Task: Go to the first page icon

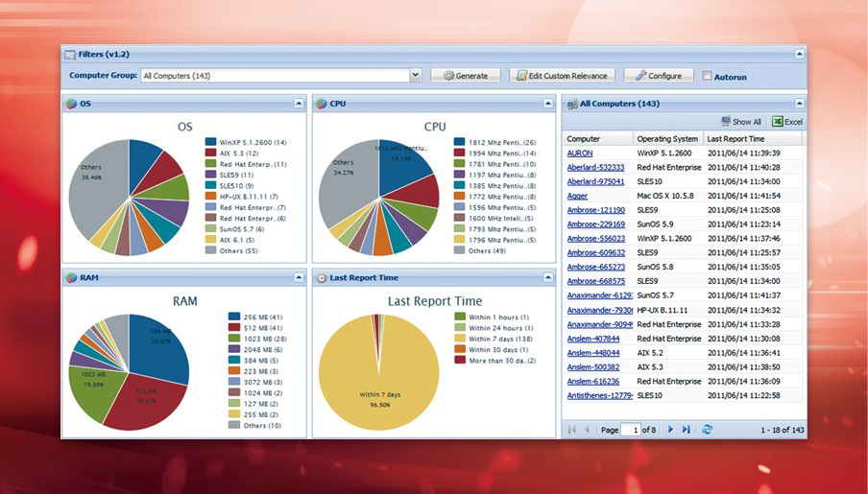Action: [x=572, y=430]
